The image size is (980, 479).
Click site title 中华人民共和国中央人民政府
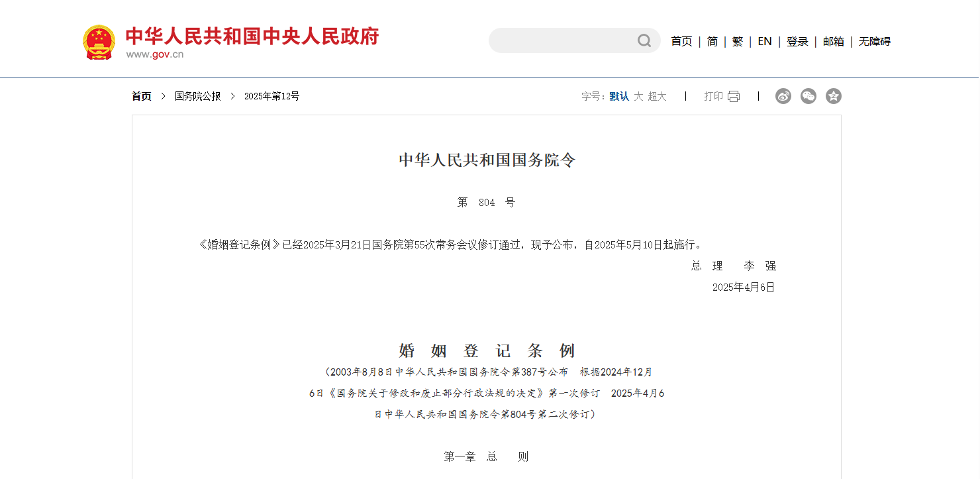(252, 36)
